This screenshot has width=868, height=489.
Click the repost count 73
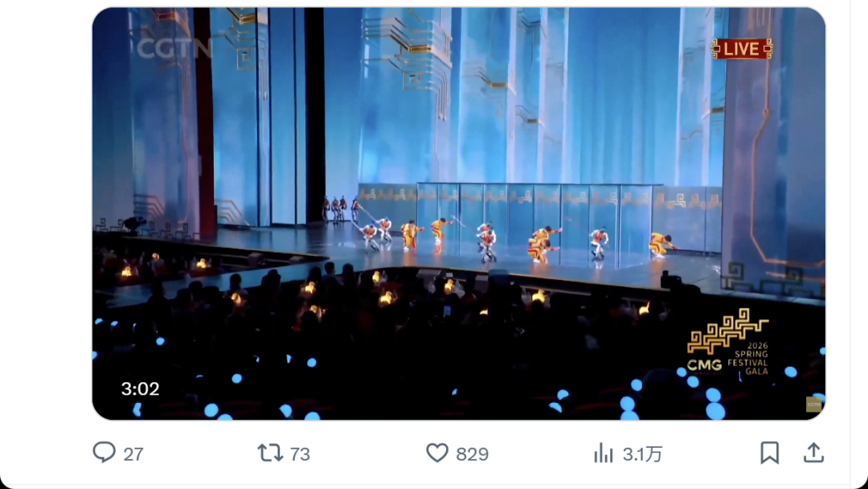pos(300,454)
